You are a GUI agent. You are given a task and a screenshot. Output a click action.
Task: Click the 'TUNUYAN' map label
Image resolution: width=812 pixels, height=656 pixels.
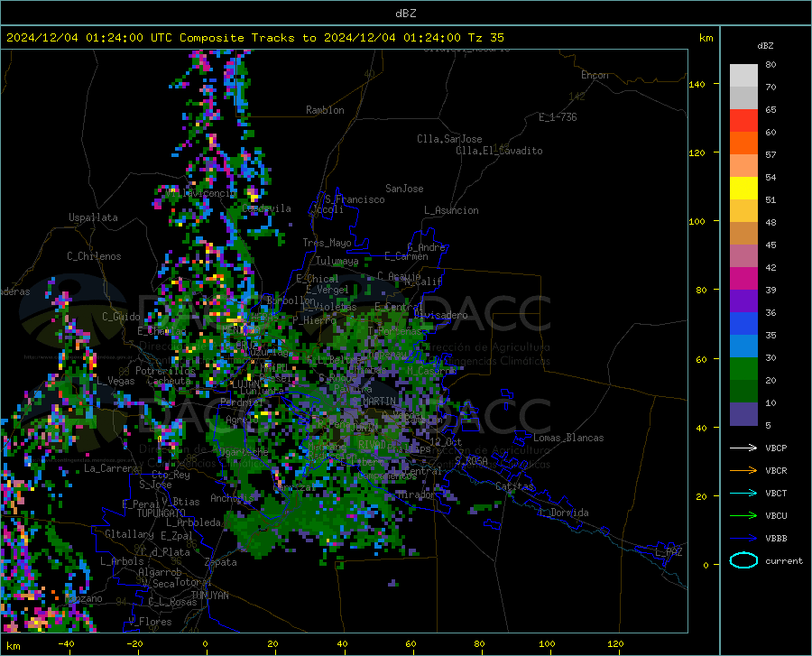coord(209,596)
